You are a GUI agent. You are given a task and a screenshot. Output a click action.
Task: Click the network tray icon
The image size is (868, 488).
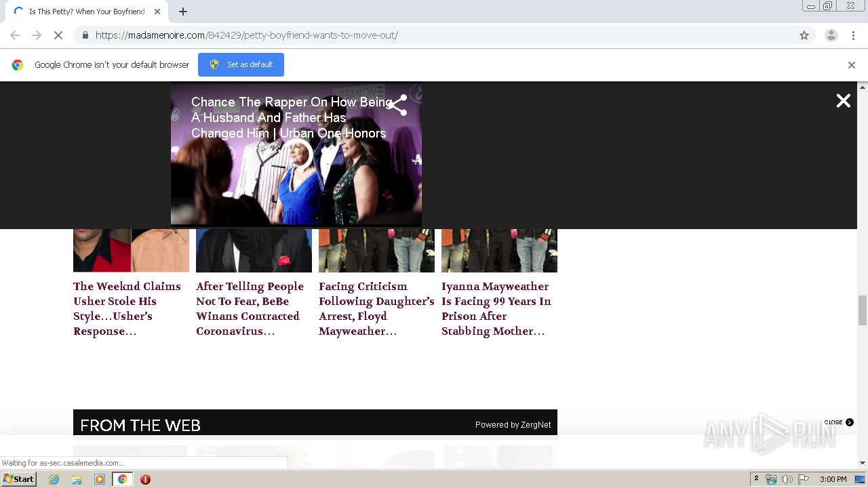[771, 479]
